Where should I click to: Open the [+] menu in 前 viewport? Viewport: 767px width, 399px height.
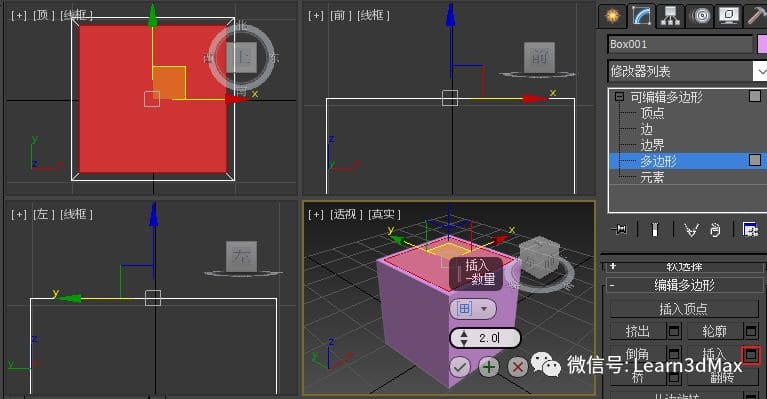point(316,16)
